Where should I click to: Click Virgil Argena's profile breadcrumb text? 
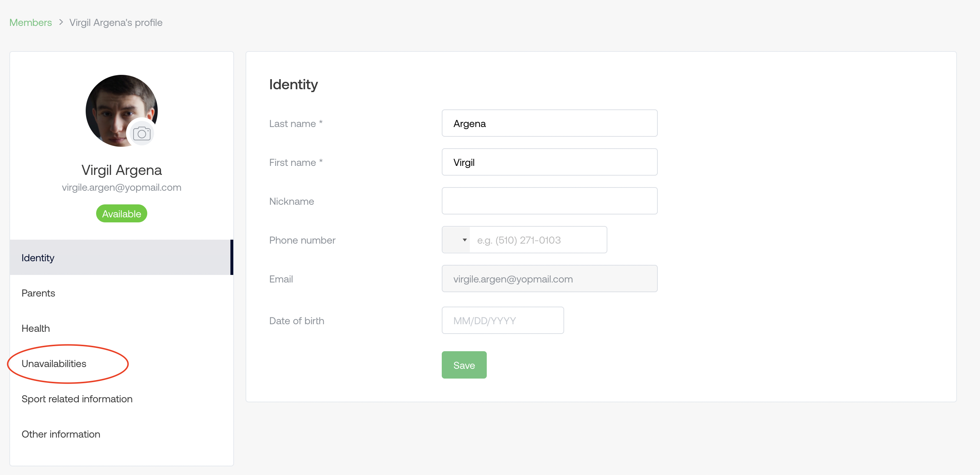116,22
